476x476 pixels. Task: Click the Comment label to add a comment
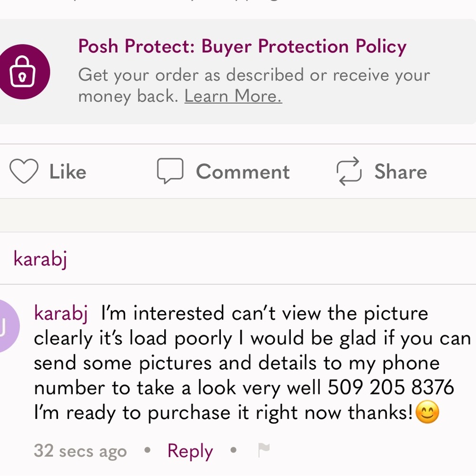243,171
